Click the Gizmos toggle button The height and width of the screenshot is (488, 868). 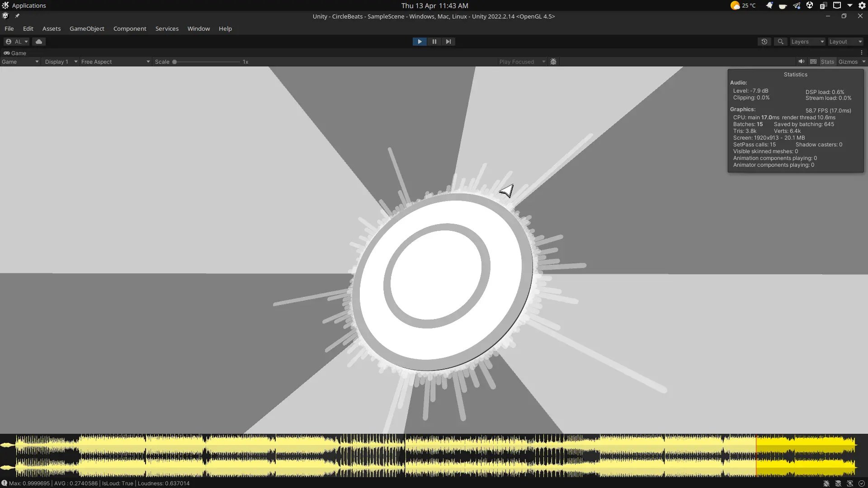pyautogui.click(x=847, y=61)
